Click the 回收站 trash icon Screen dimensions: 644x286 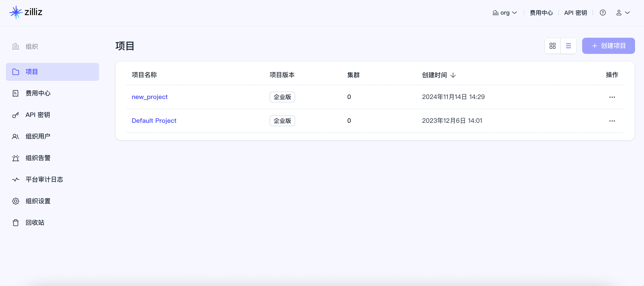point(15,223)
